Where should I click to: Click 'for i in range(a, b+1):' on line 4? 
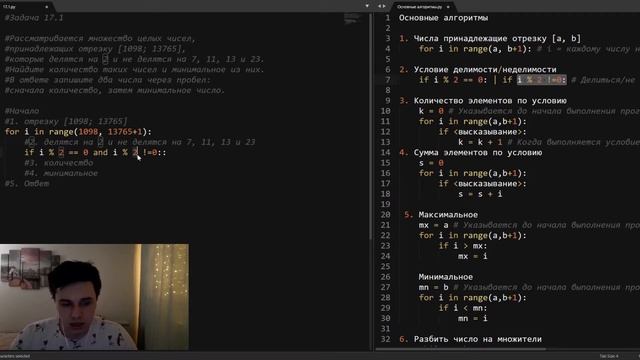pyautogui.click(x=476, y=49)
